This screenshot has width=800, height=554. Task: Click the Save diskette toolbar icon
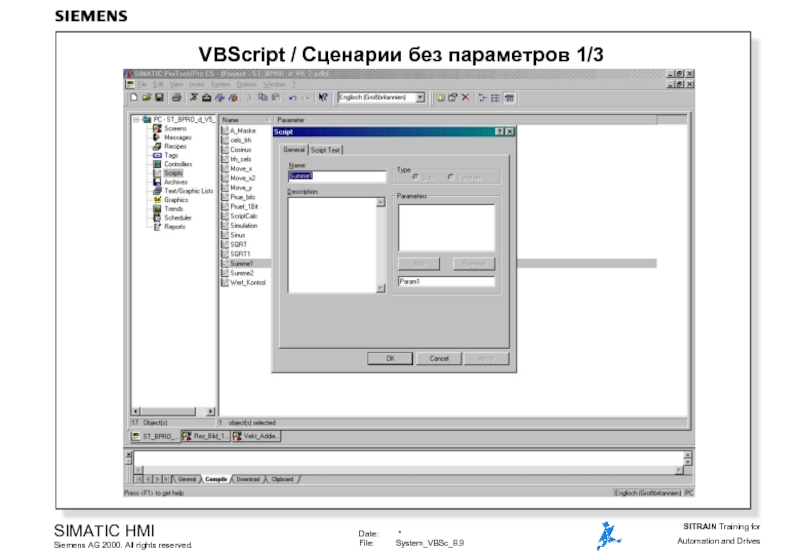[159, 97]
